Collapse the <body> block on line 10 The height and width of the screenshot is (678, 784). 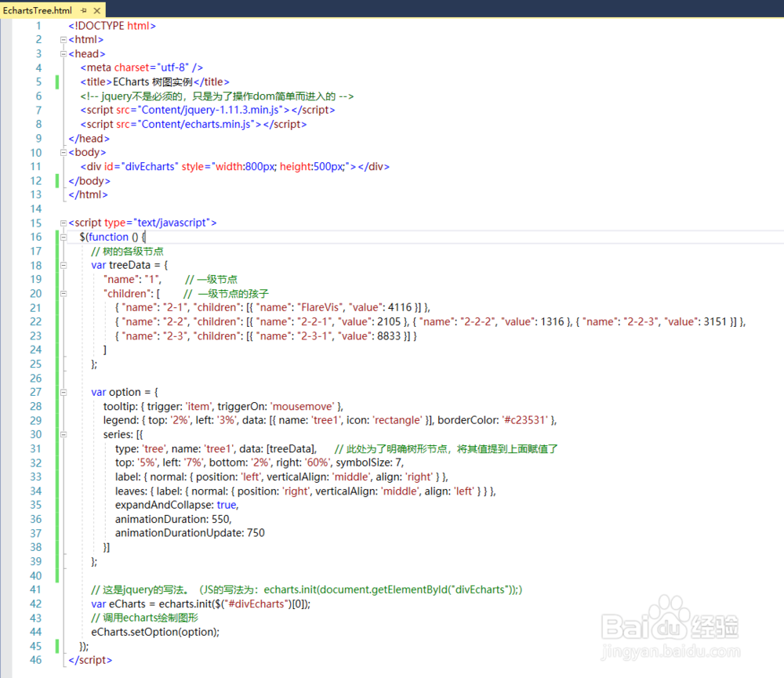(64, 153)
